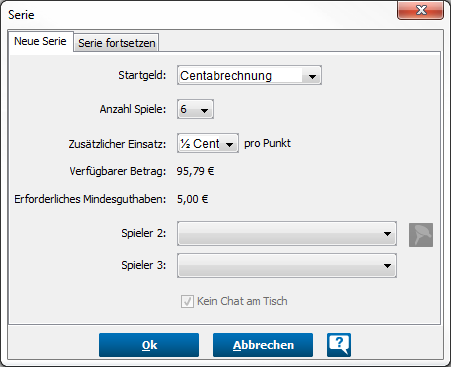Click the Centabrechnung text in Startgeld field
The image size is (451, 367).
[x=226, y=76]
